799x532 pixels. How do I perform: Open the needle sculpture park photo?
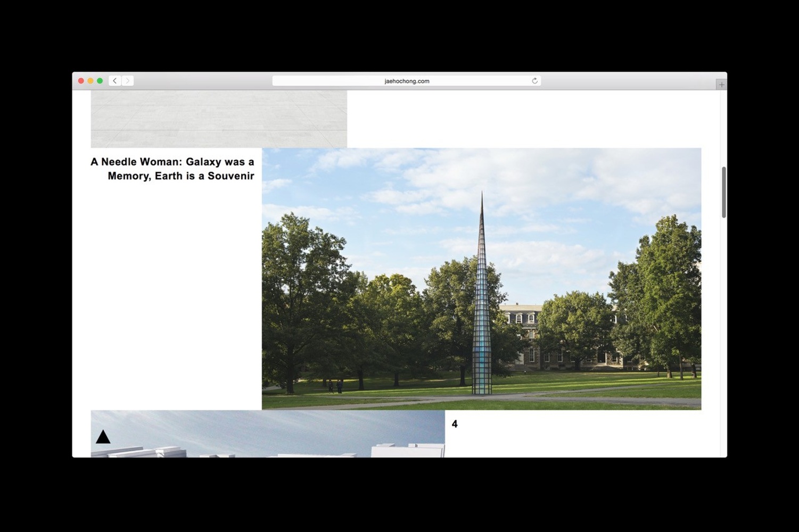pyautogui.click(x=481, y=279)
